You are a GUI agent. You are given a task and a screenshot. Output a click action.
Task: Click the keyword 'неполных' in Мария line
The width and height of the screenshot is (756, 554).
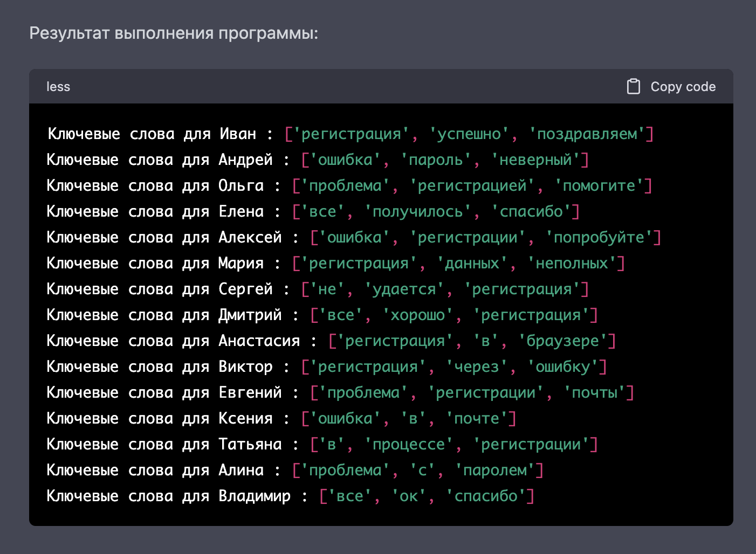572,263
